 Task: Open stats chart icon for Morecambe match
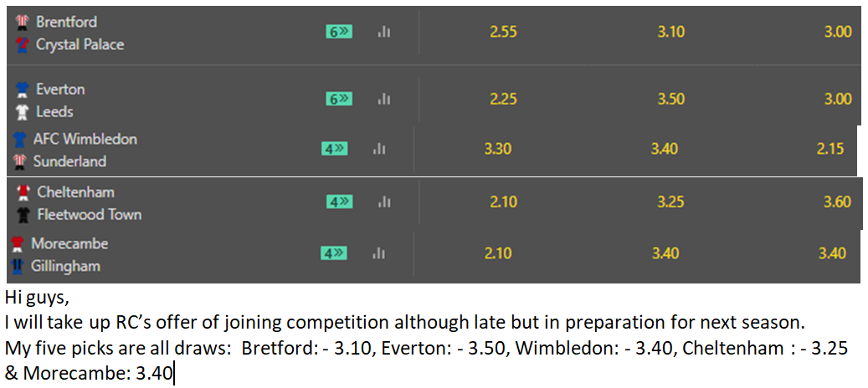click(379, 253)
